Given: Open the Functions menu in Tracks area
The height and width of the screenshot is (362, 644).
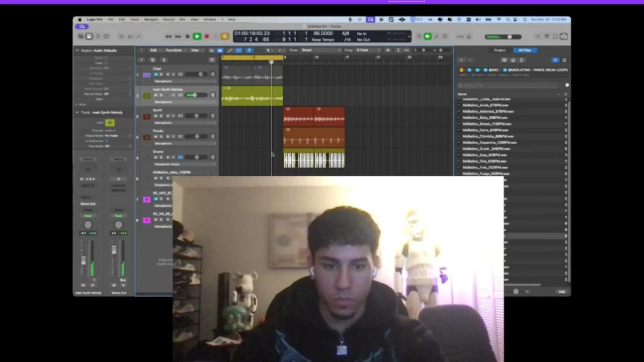Looking at the screenshot, I should point(175,50).
